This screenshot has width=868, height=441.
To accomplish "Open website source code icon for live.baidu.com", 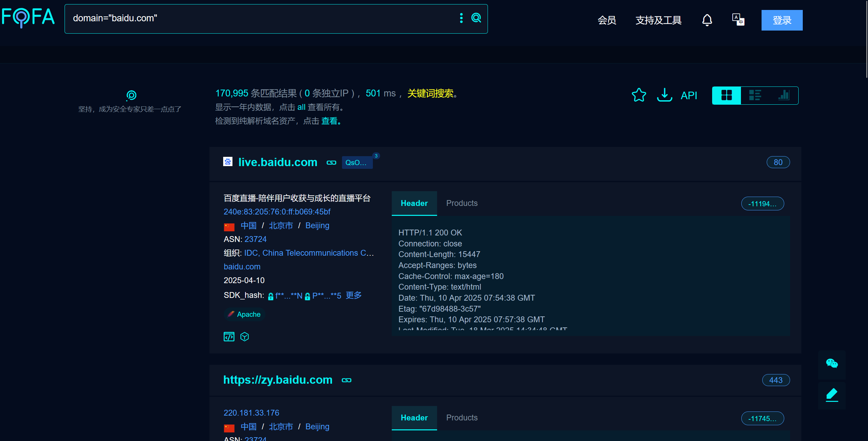I will tap(229, 337).
